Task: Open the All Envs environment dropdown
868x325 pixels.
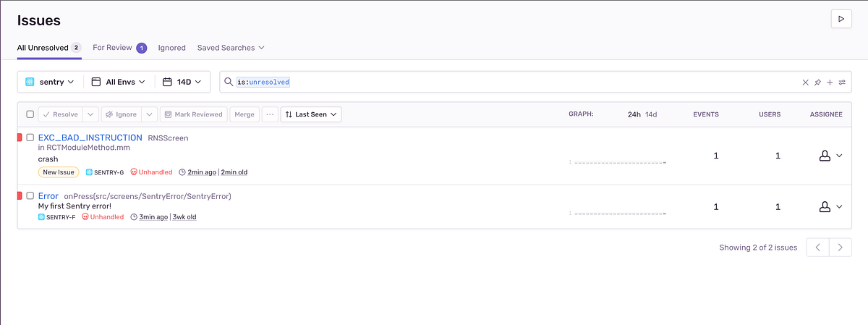Action: tap(119, 83)
